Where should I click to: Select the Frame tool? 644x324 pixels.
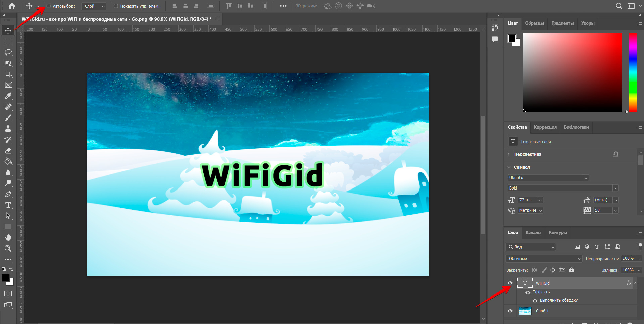[x=8, y=85]
